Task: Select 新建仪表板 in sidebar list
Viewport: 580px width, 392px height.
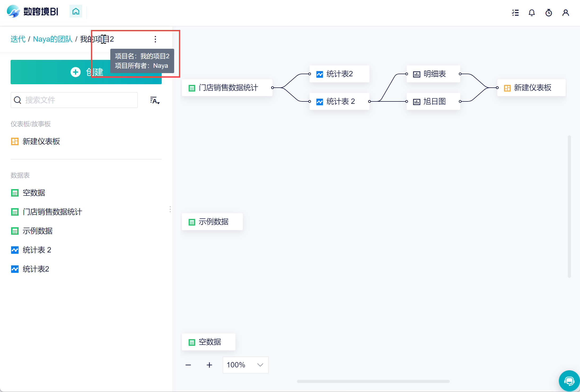Action: pyautogui.click(x=41, y=141)
